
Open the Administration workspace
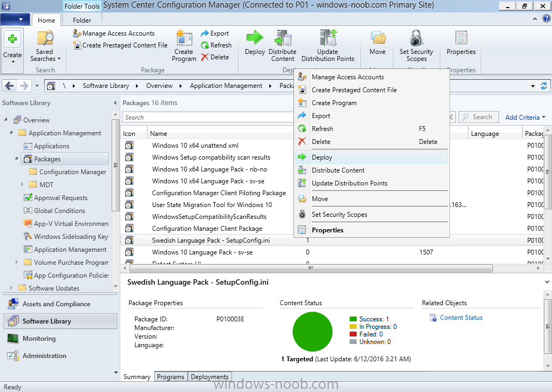click(x=60, y=356)
